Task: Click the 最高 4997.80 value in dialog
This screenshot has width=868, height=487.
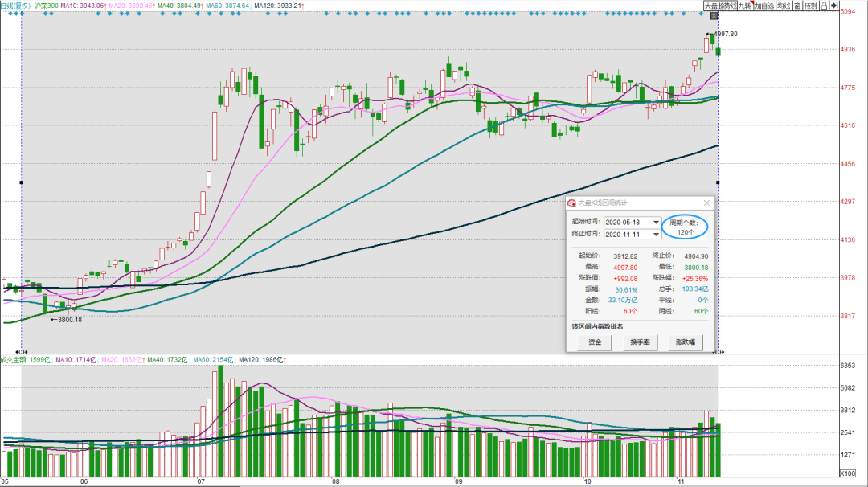Action: [625, 268]
